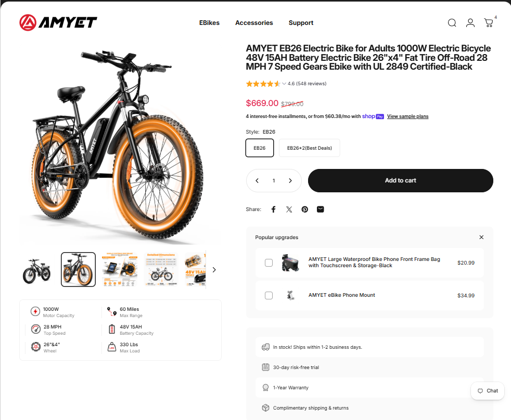Open the shopping cart icon
This screenshot has height=420, width=511.
click(x=489, y=23)
